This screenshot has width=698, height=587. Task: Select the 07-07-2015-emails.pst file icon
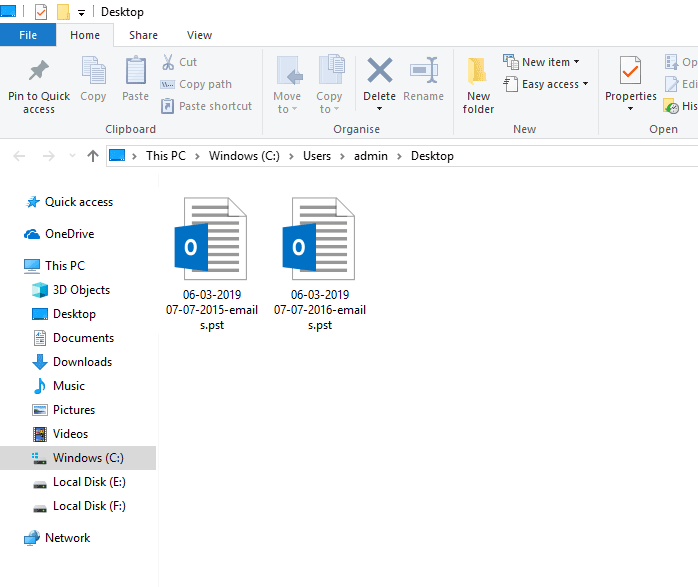coord(211,239)
